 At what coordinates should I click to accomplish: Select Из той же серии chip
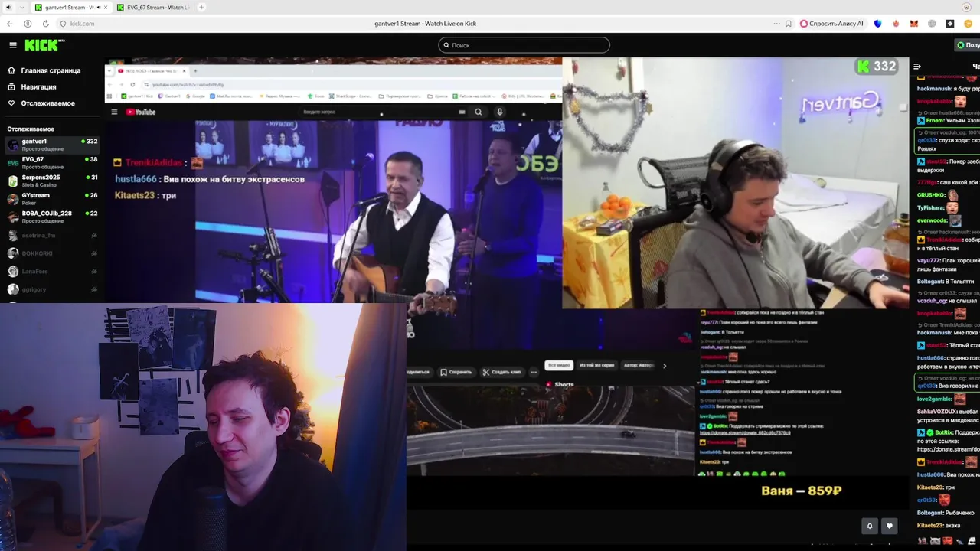tap(597, 365)
